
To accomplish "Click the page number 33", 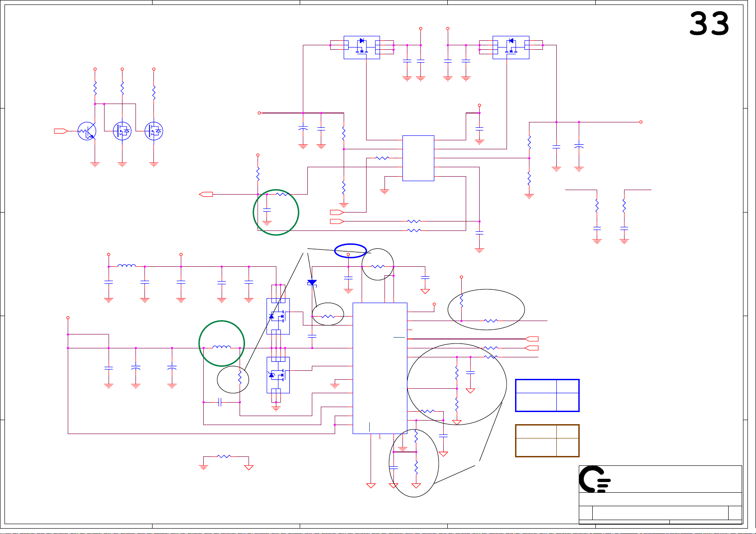I will point(709,24).
